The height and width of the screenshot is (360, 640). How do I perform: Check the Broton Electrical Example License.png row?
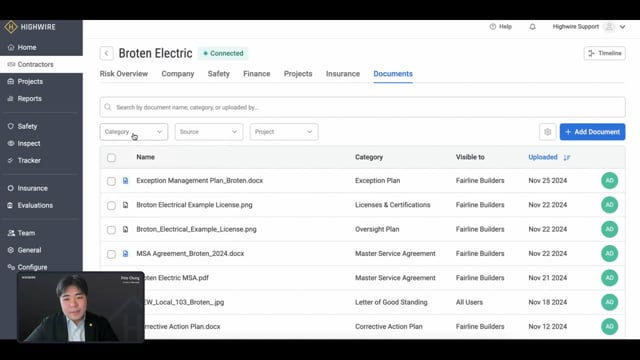tap(111, 205)
